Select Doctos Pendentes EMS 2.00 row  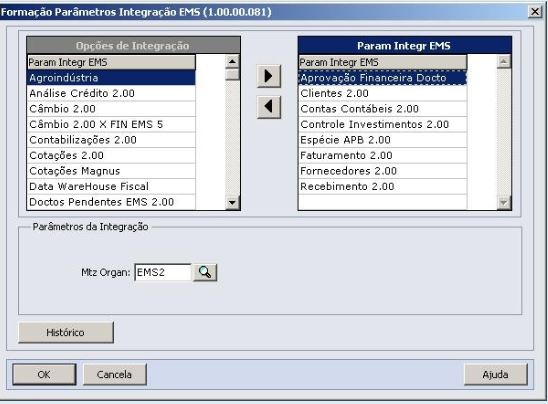[x=111, y=202]
